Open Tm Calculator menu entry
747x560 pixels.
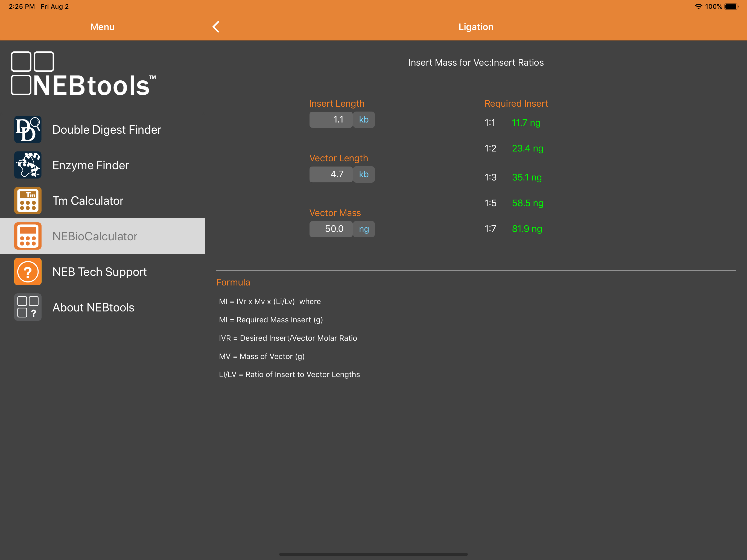pyautogui.click(x=103, y=200)
